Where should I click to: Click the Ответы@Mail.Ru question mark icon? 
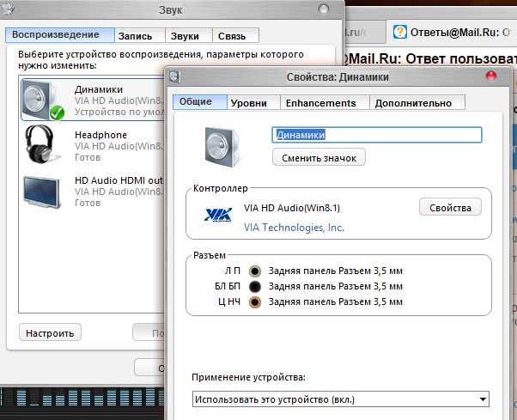point(399,32)
